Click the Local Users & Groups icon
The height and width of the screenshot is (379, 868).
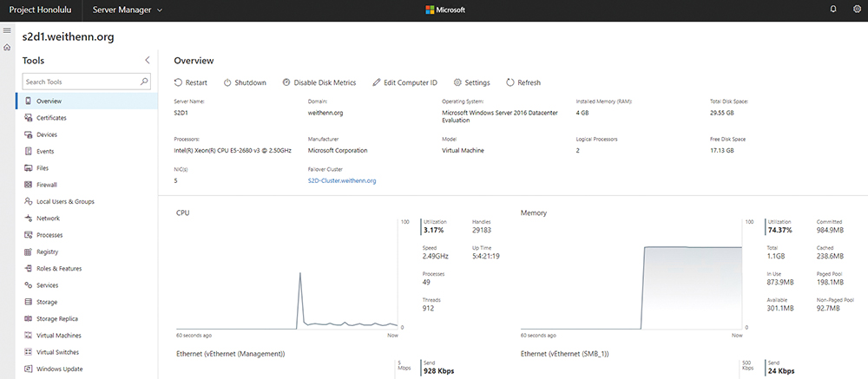29,201
